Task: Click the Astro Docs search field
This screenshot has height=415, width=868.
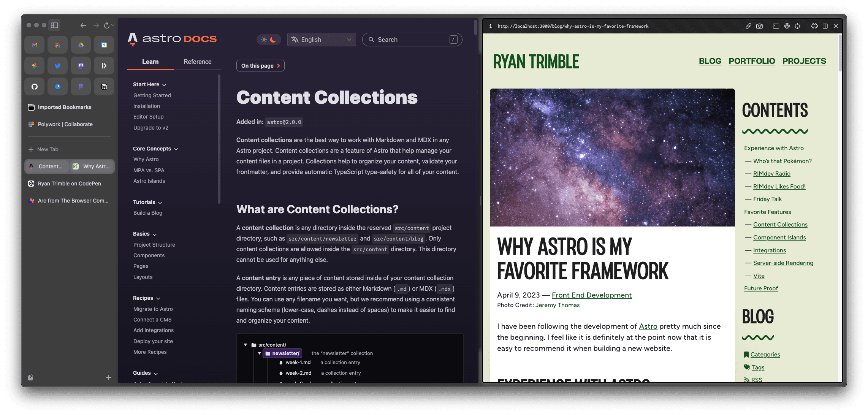Action: (412, 40)
